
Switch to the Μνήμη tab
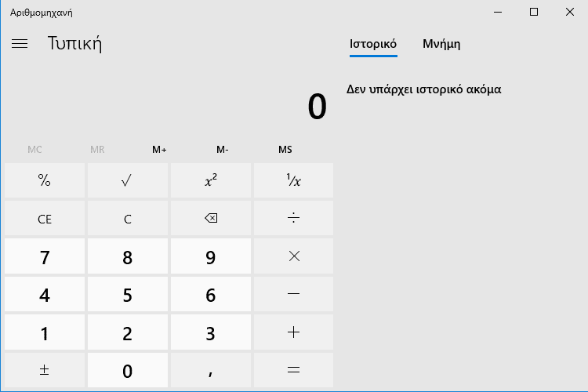[x=441, y=44]
